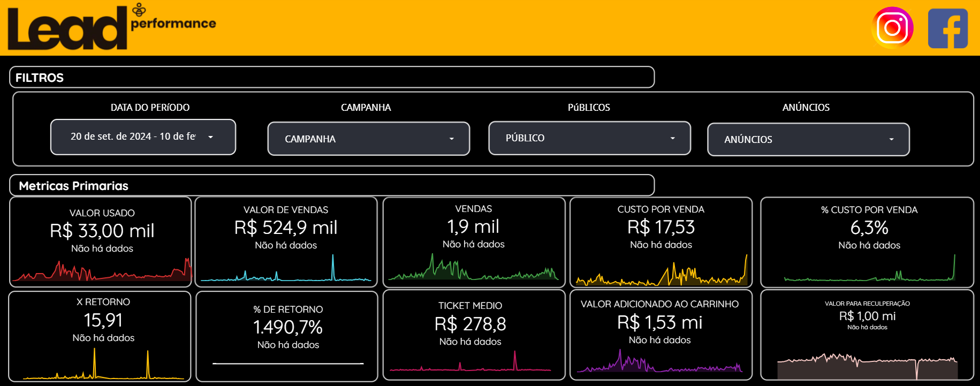Select the VENDAS green sparkline chart
Image resolution: width=980 pixels, height=386 pixels.
coord(473,270)
